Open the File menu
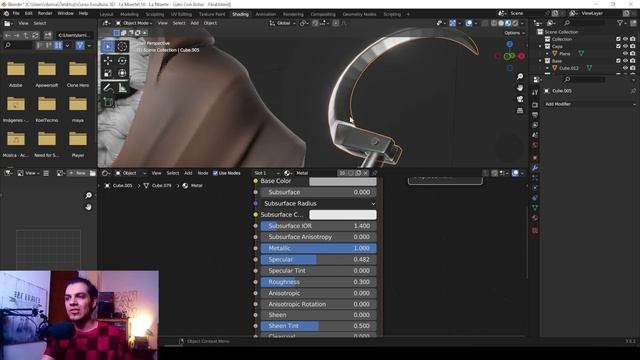The image size is (640, 360). coord(16,13)
